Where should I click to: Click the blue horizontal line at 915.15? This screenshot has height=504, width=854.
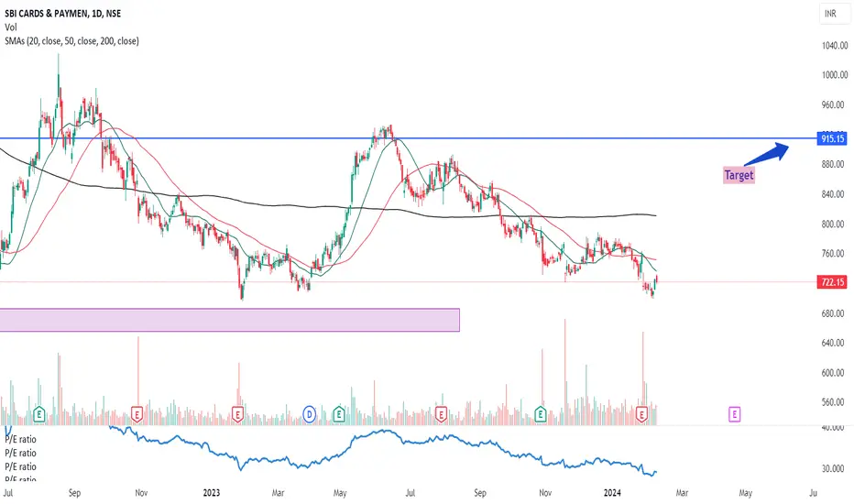click(x=409, y=138)
